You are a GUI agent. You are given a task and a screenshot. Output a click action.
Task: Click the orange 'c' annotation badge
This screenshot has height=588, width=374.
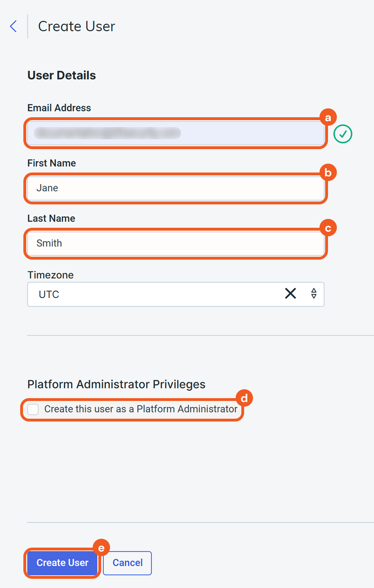click(x=328, y=228)
